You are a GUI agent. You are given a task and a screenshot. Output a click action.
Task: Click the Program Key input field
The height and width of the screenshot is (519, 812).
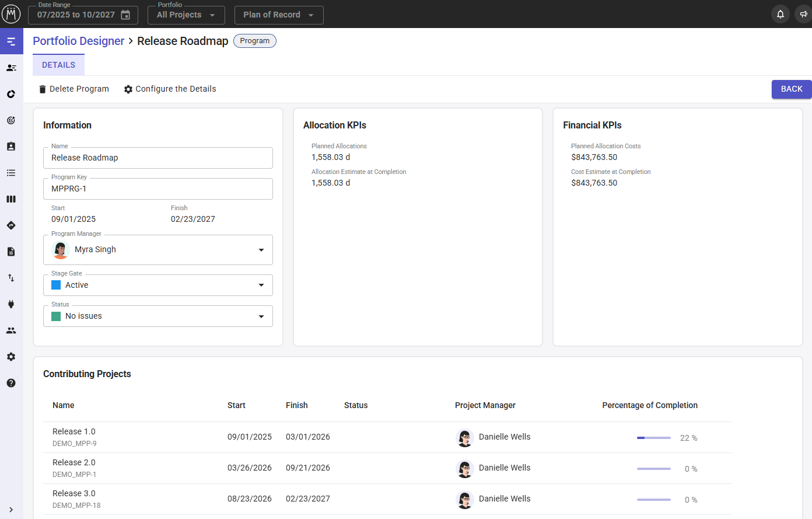pos(157,189)
